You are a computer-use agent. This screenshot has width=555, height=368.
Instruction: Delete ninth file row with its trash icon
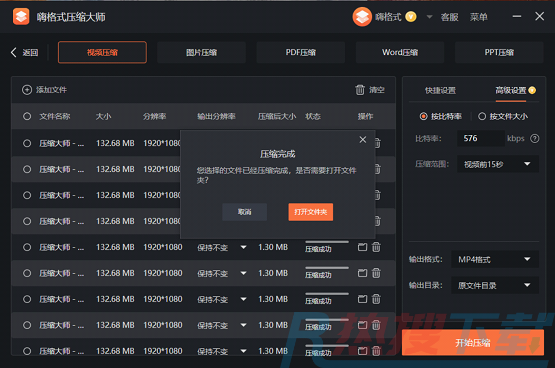click(x=376, y=351)
